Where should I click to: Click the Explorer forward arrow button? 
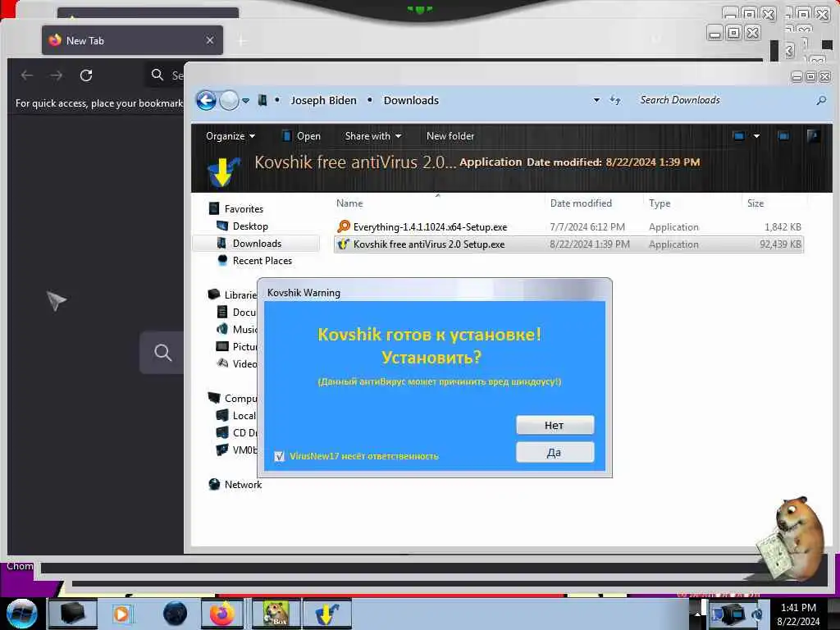click(x=230, y=100)
